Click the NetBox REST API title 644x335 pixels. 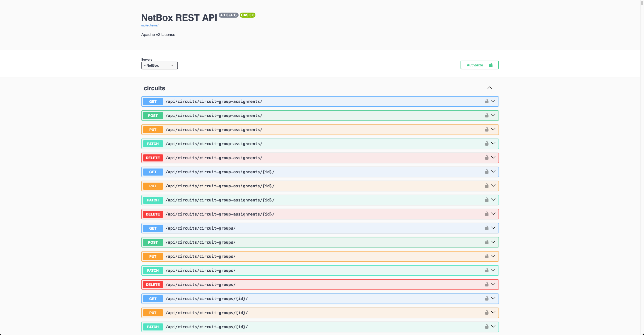tap(179, 18)
